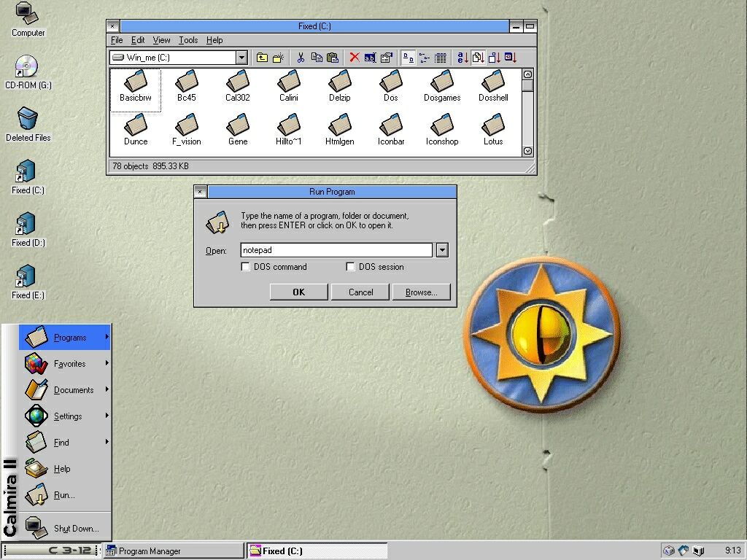Click the Browse... button
Viewport: 747px width, 560px height.
pos(421,292)
